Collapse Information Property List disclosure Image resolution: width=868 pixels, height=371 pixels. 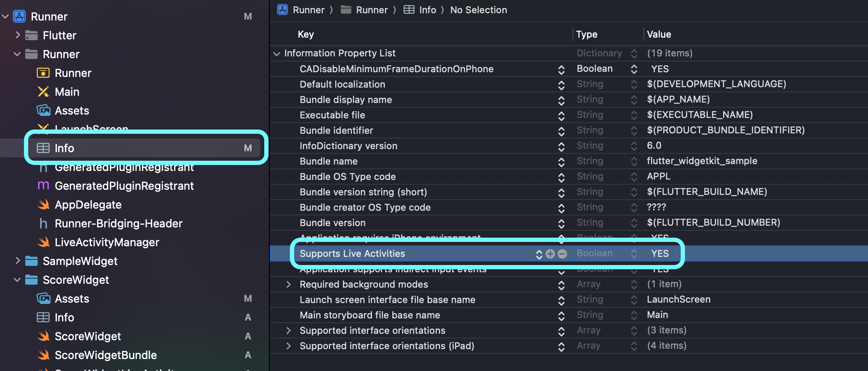pos(277,54)
